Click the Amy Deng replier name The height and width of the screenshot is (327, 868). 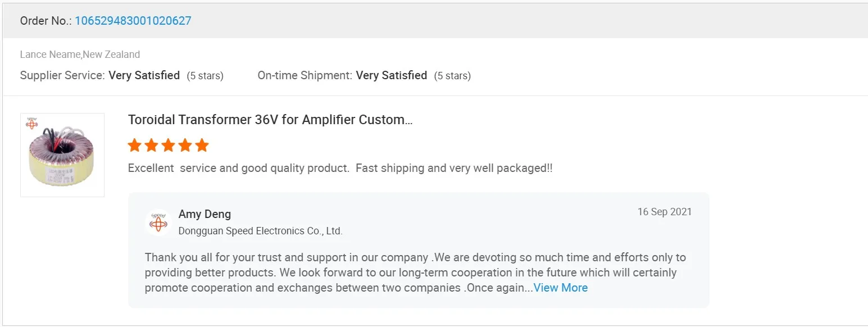pos(204,214)
